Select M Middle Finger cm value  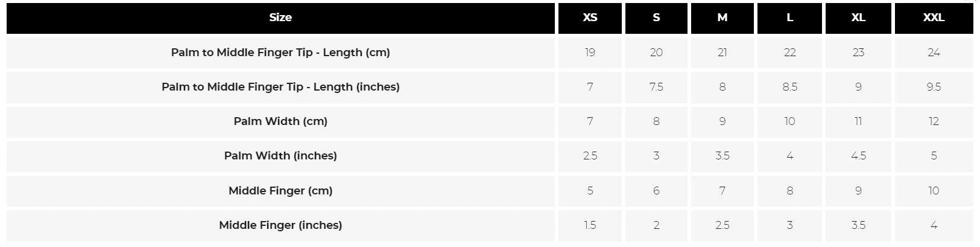[722, 191]
